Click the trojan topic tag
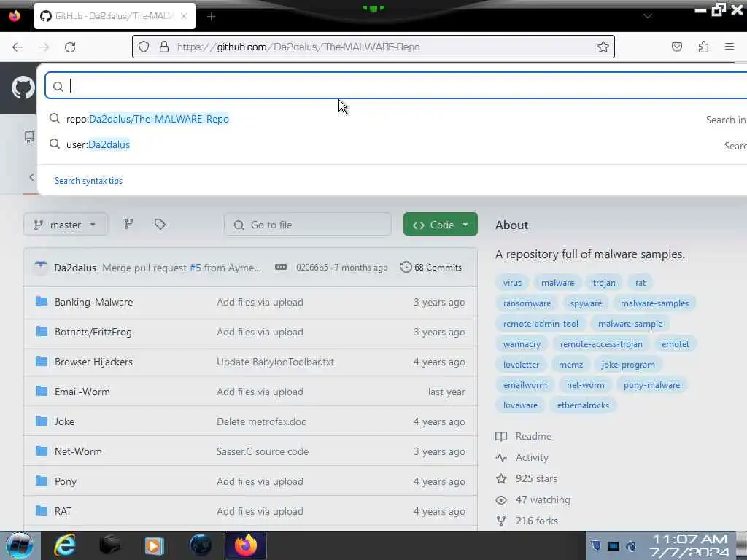Screen dimensions: 747x560 click(603, 283)
